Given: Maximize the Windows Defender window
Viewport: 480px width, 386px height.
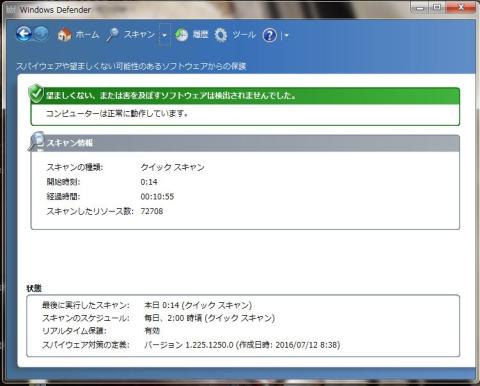Looking at the screenshot, I should [x=437, y=7].
